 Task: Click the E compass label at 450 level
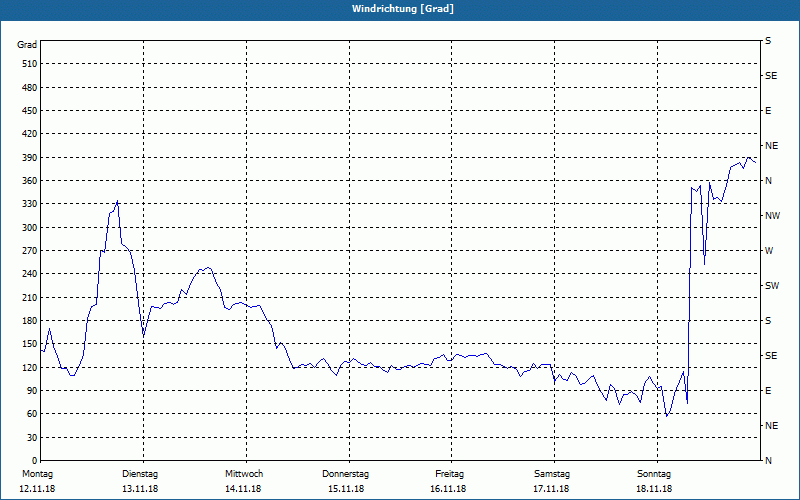[x=768, y=111]
